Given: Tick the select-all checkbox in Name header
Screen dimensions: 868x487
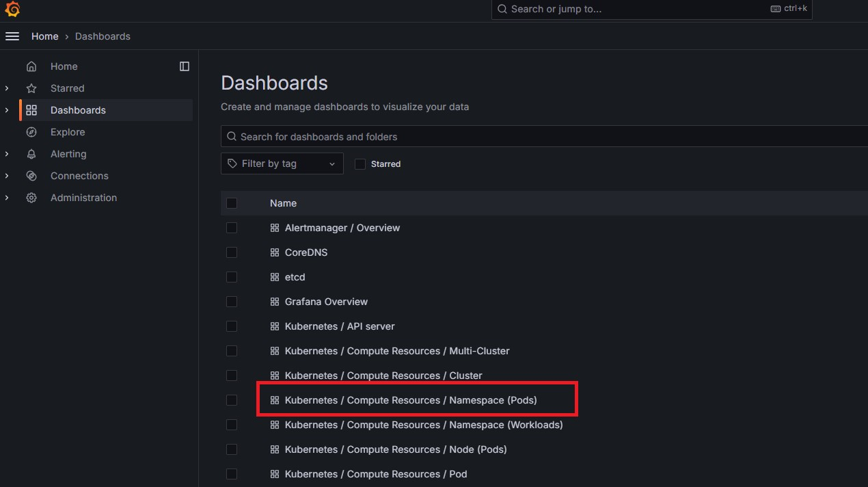Looking at the screenshot, I should pyautogui.click(x=232, y=203).
